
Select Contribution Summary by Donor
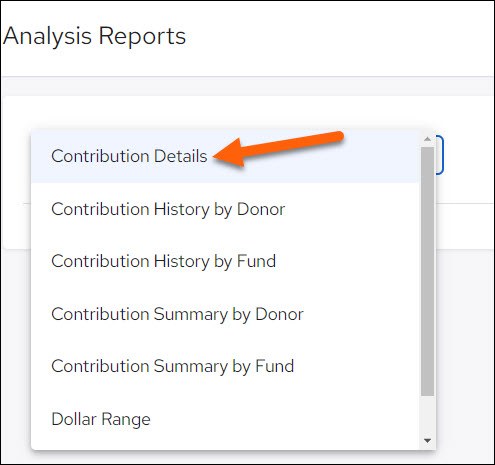(x=225, y=314)
